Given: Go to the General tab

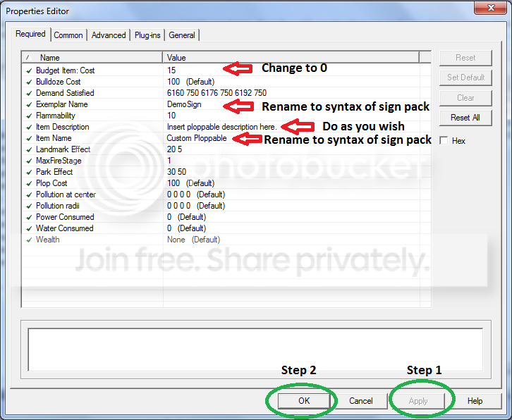Looking at the screenshot, I should (x=182, y=35).
